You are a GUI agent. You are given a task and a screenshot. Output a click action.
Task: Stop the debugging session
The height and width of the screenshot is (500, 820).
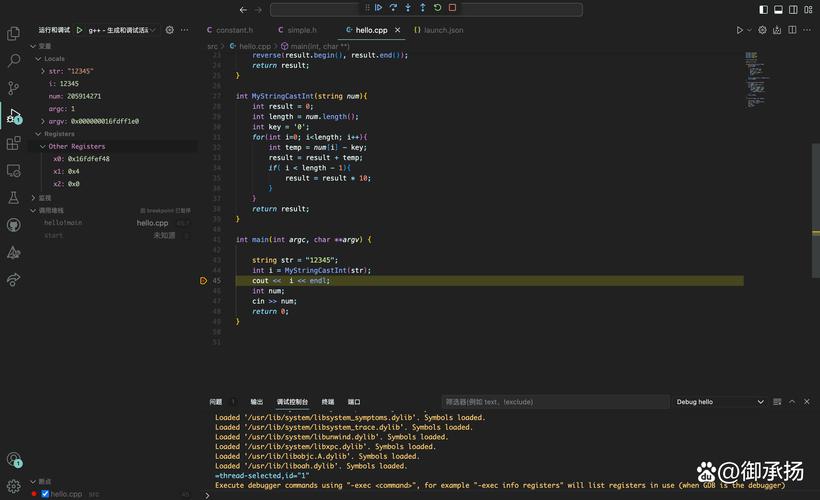[452, 8]
